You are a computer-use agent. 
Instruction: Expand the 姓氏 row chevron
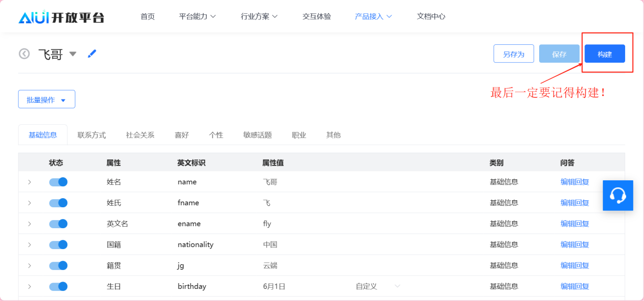pos(30,203)
